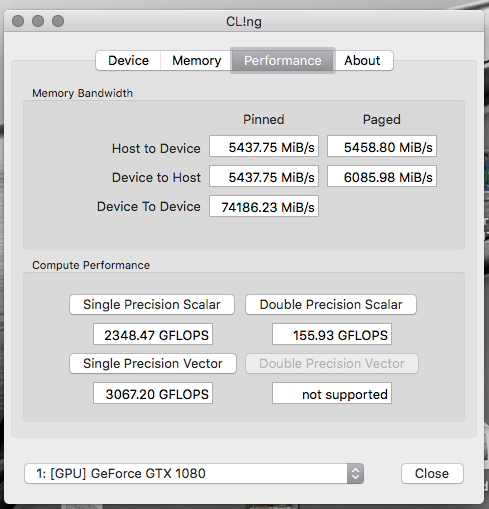
Task: Select the paged Device to Host value field
Action: click(382, 176)
